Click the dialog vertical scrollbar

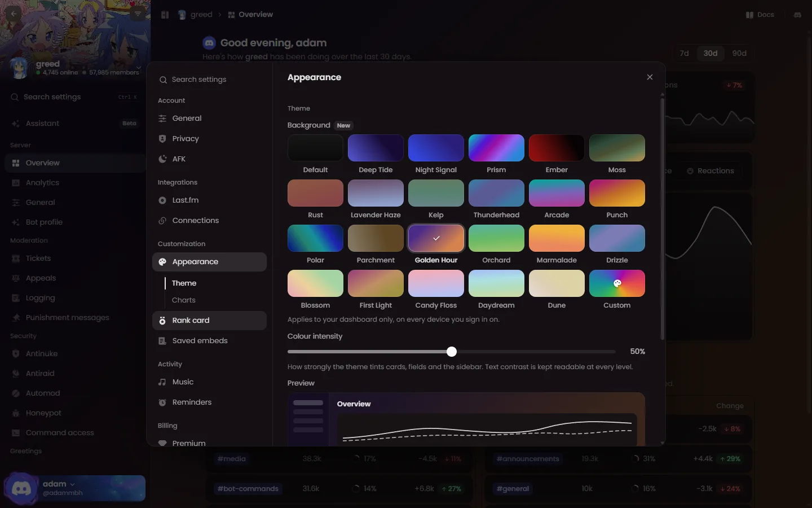(x=662, y=220)
